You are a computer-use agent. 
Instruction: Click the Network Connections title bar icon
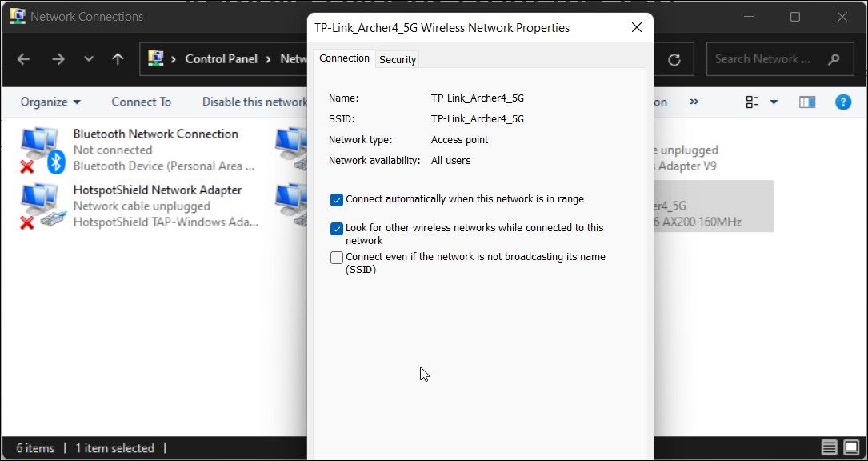[17, 17]
